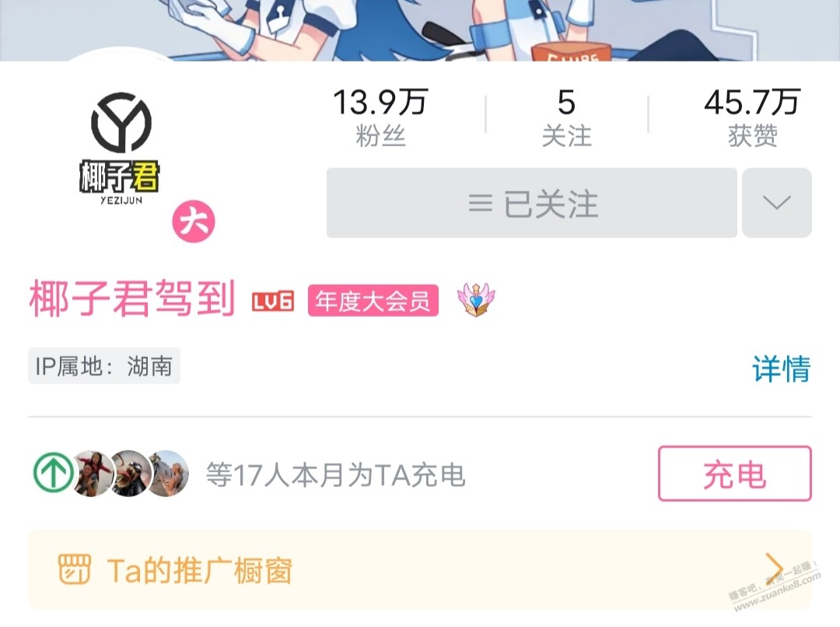Tap the 推广橱窗 shop window icon

[75, 569]
